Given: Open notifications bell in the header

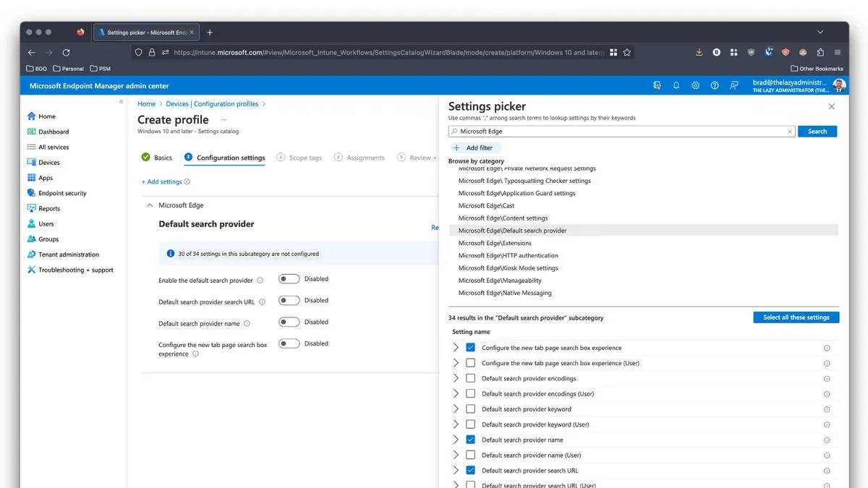Looking at the screenshot, I should coord(676,85).
